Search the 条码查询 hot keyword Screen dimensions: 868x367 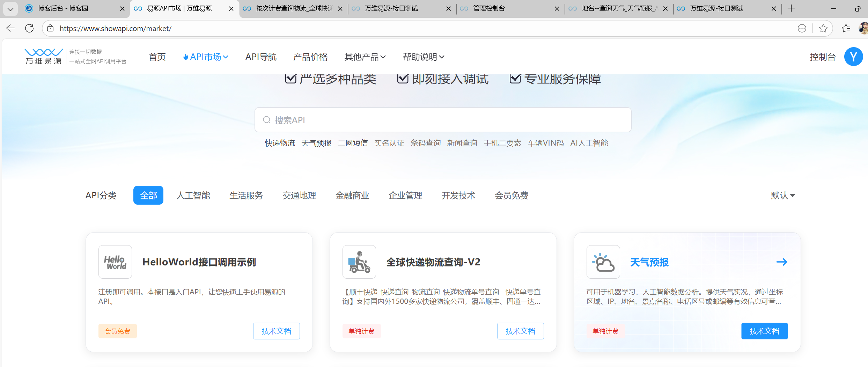[x=426, y=143]
